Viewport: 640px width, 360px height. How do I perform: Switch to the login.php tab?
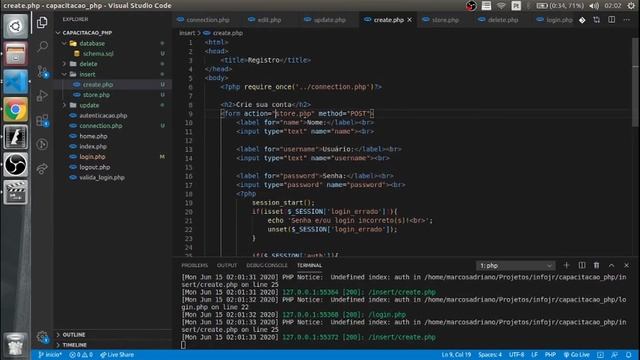[554, 20]
